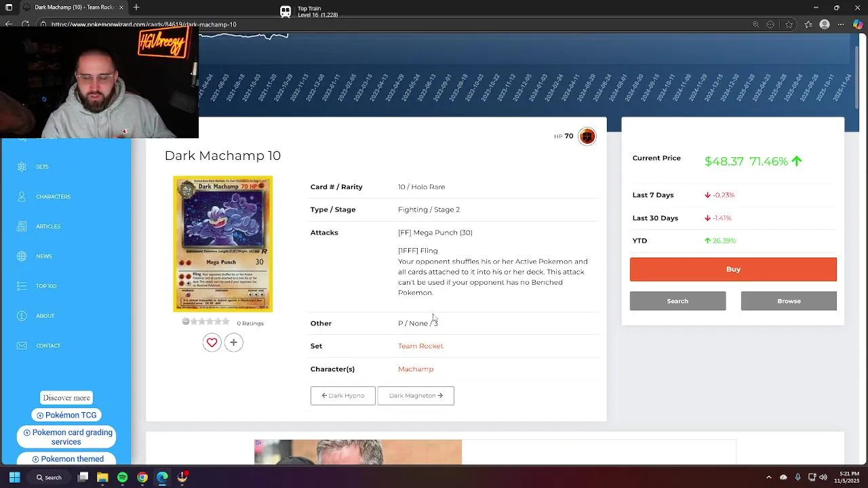Close the Dark Machamp browser tab

pyautogui.click(x=121, y=7)
